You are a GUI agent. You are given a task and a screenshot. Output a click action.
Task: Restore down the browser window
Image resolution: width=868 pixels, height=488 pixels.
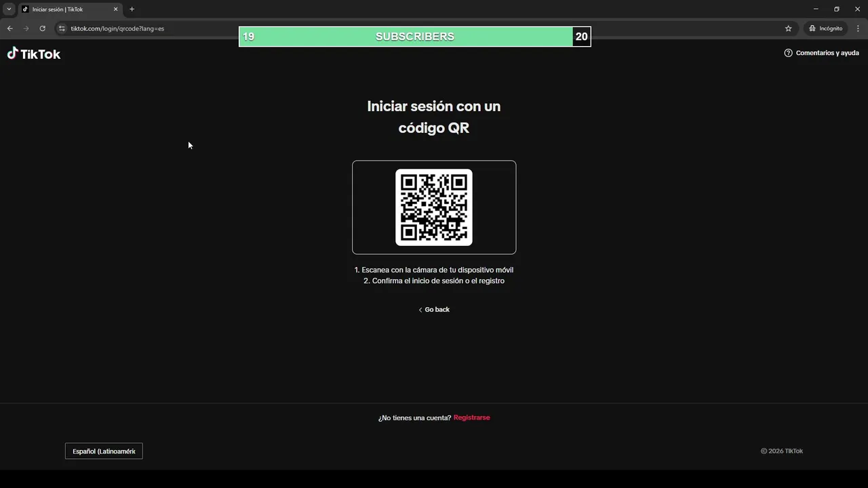(837, 9)
